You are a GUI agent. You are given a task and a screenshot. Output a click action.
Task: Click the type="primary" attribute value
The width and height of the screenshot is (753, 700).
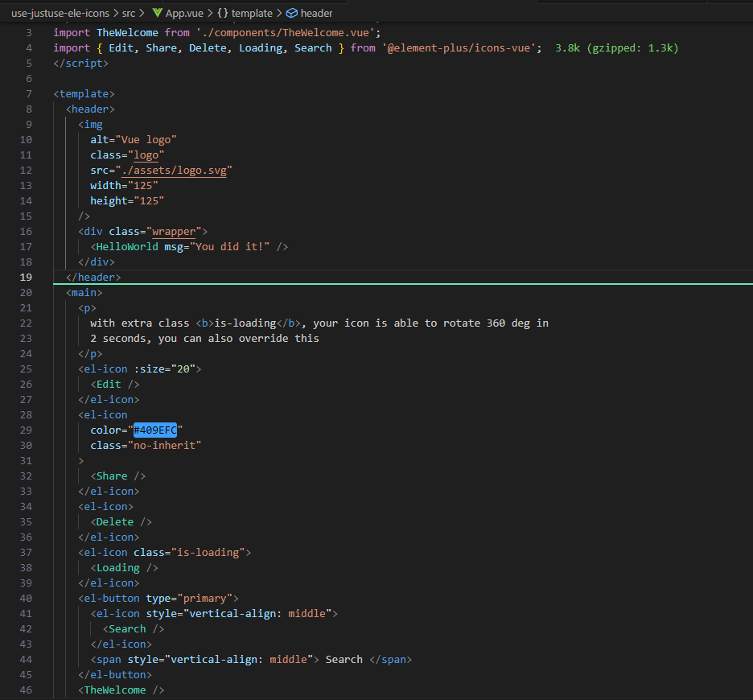point(205,598)
